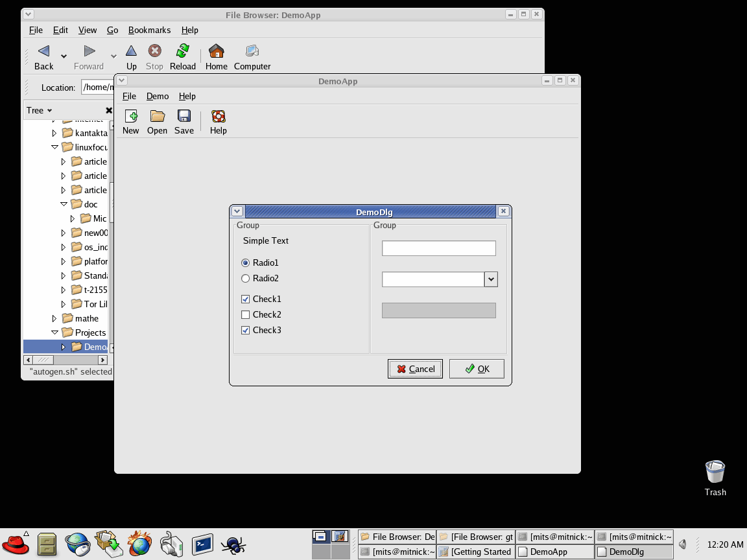Click the top text entry field

(x=438, y=248)
